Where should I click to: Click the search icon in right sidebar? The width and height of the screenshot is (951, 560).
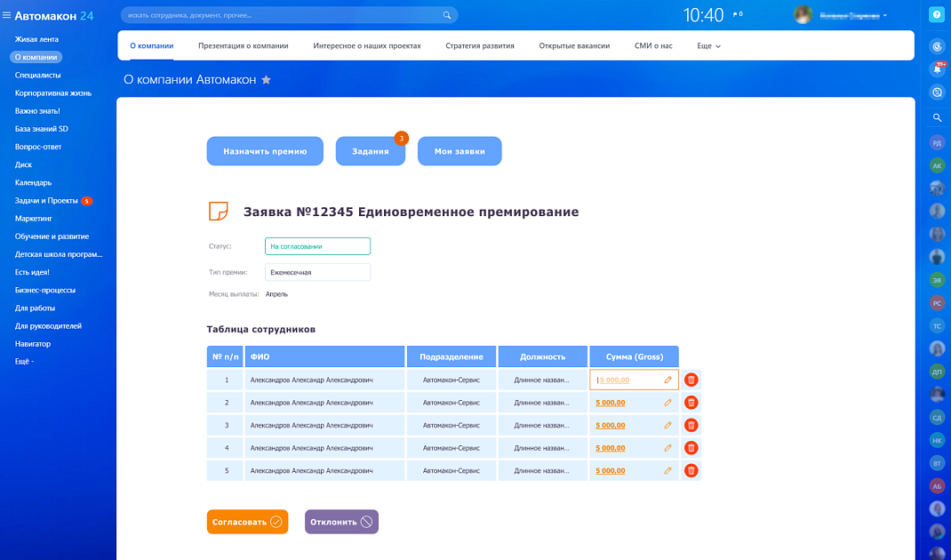coord(937,117)
